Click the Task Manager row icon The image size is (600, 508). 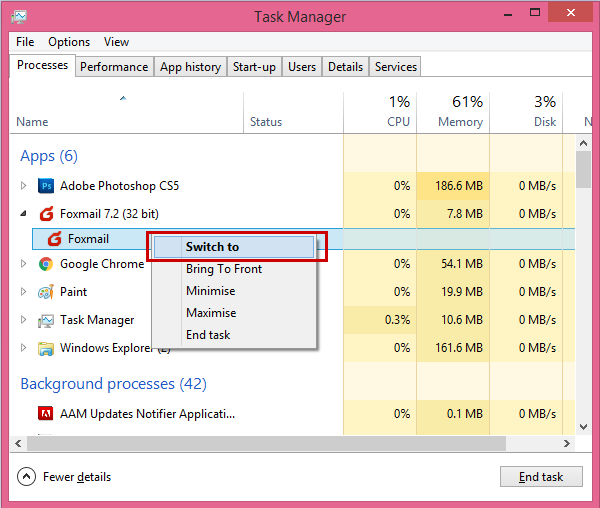46,321
